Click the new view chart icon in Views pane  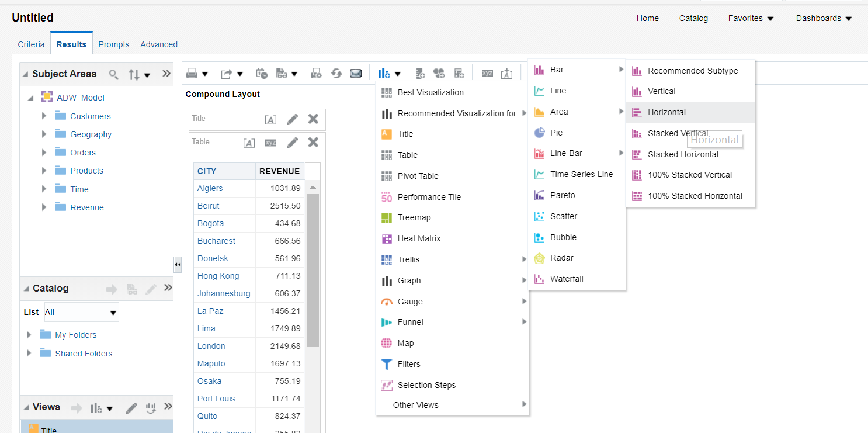tap(96, 408)
